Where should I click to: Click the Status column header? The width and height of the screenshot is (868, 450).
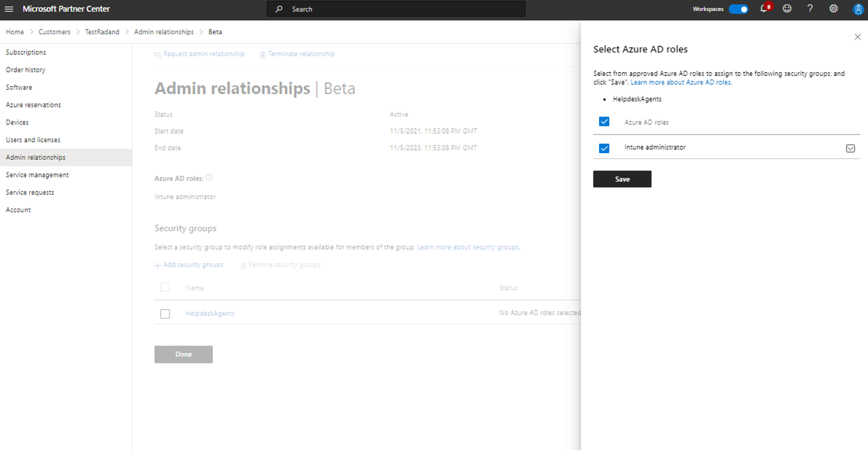point(508,288)
